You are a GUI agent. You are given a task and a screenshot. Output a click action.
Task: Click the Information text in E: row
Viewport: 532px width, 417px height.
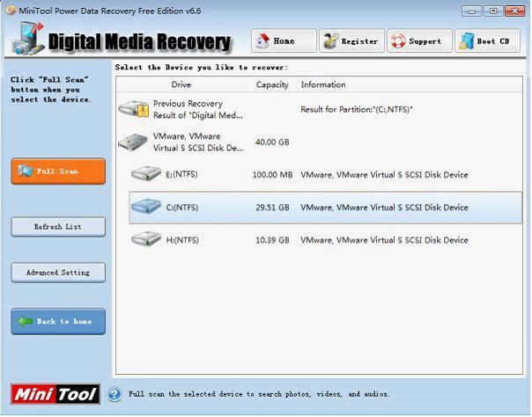pos(384,175)
